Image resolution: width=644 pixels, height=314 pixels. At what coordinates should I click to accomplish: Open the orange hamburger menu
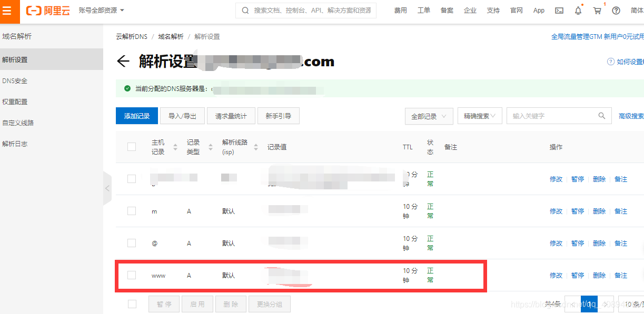pyautogui.click(x=9, y=11)
